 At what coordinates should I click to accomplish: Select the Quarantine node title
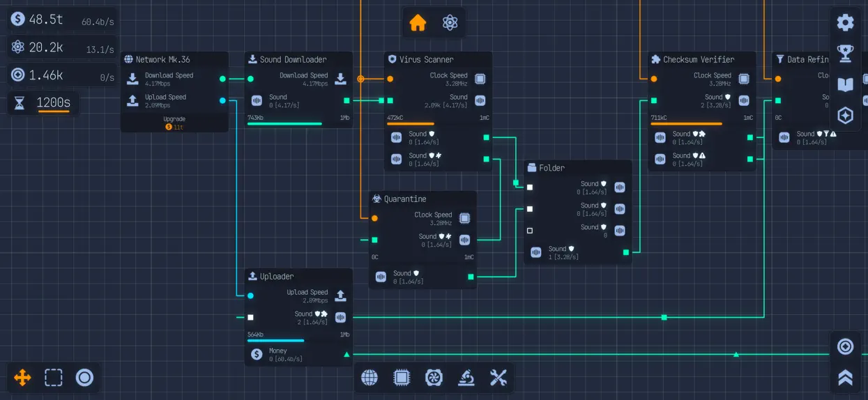(x=406, y=199)
